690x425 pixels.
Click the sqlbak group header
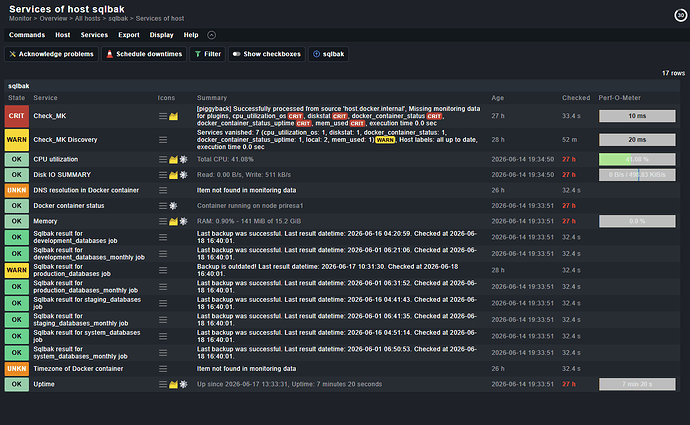click(18, 86)
